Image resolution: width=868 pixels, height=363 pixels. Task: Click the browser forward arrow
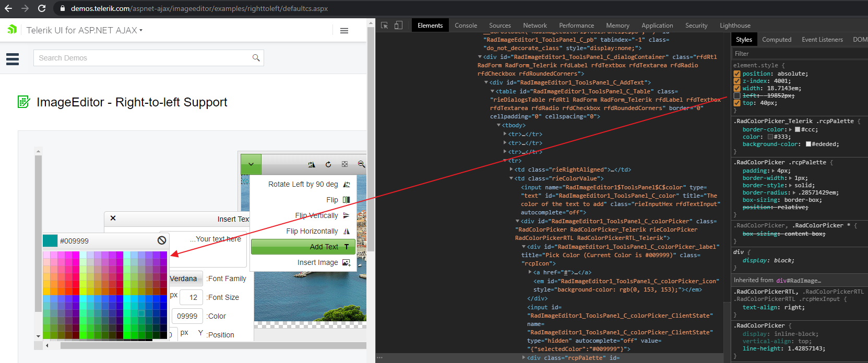coord(25,8)
